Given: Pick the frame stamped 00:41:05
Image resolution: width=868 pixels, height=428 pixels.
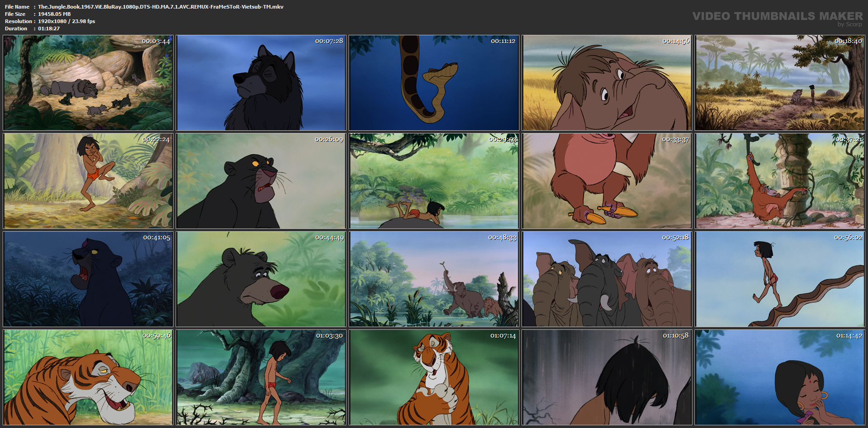Looking at the screenshot, I should tap(88, 279).
